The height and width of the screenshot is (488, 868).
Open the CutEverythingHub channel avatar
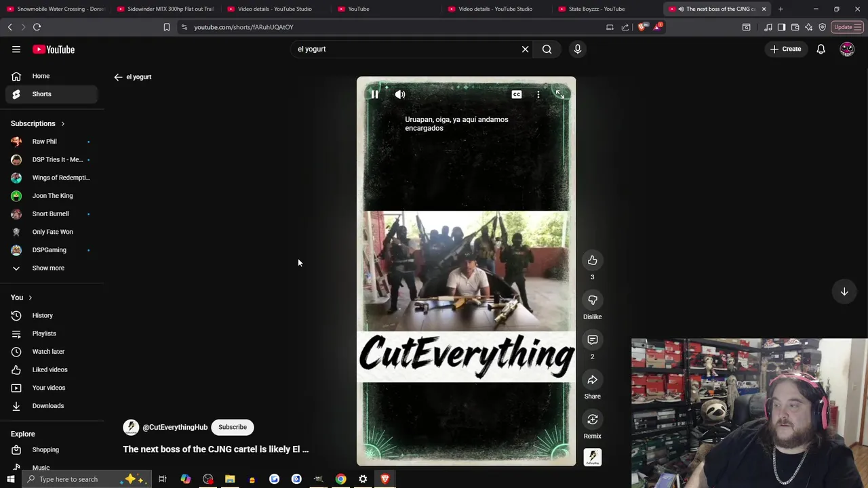(131, 427)
